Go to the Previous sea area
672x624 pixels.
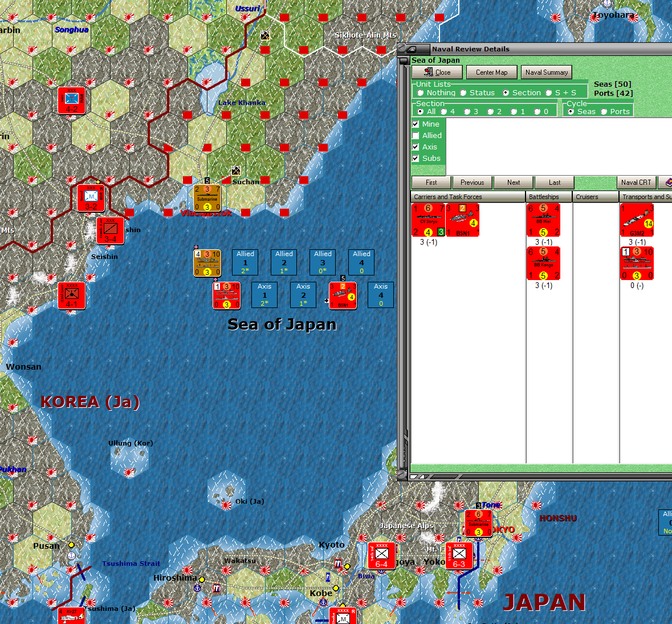click(473, 183)
